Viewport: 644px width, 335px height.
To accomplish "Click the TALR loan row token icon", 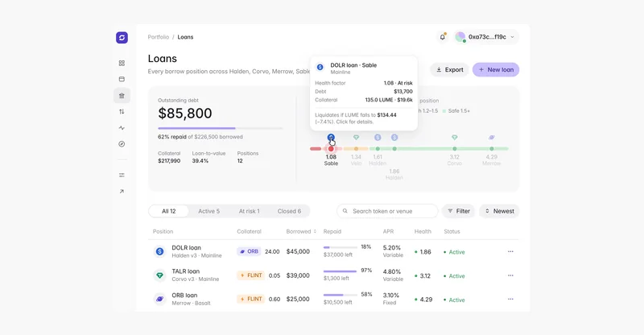I will 159,275.
